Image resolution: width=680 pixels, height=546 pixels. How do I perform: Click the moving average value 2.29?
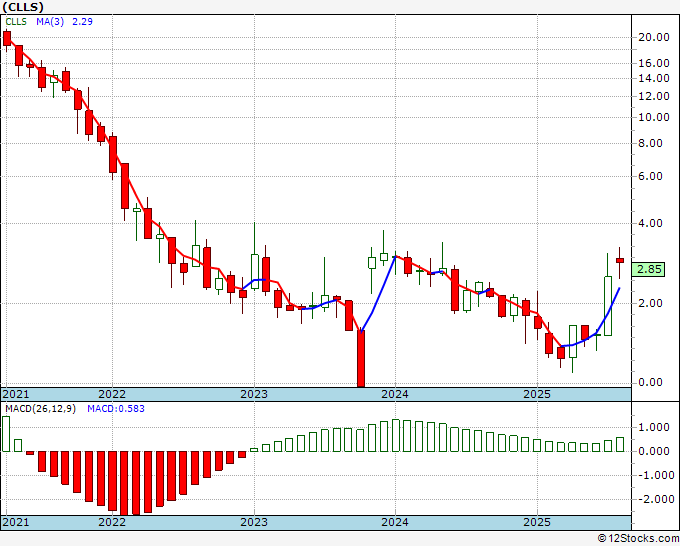click(82, 22)
